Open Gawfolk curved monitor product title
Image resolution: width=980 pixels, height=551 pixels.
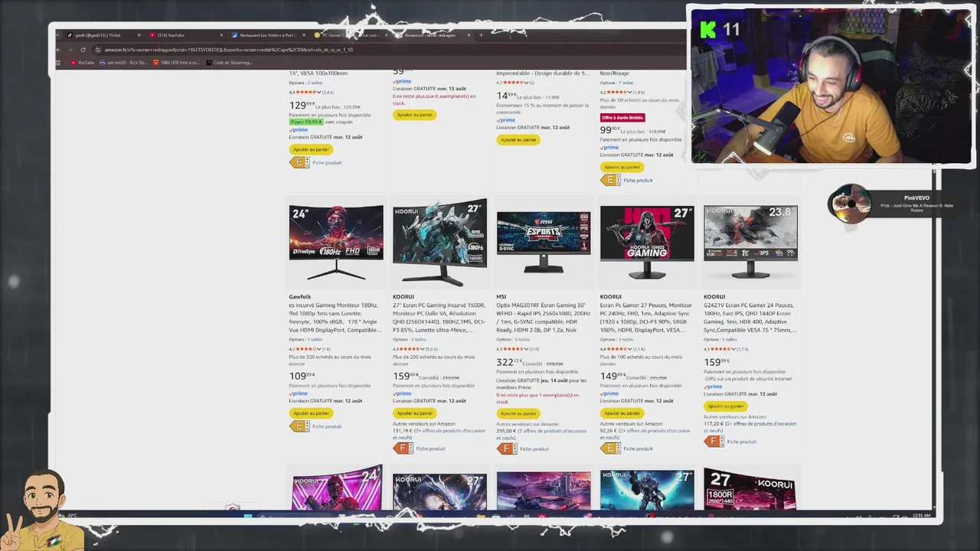tap(335, 318)
